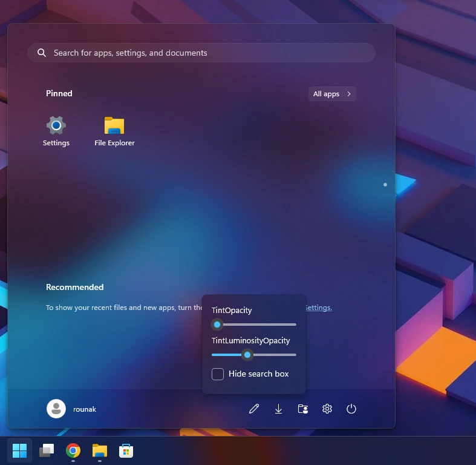Open Microsoft Store from the taskbar
The height and width of the screenshot is (465, 476).
pos(126,450)
